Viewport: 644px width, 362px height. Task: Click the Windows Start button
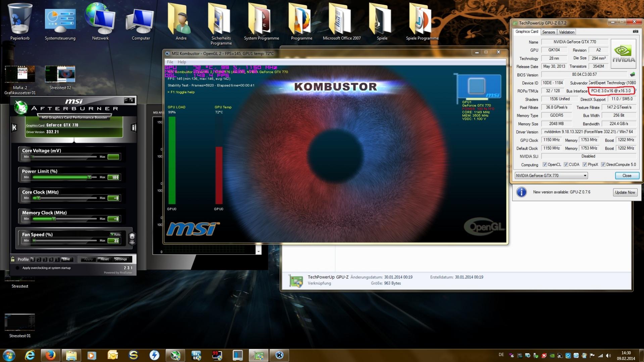pos(9,355)
